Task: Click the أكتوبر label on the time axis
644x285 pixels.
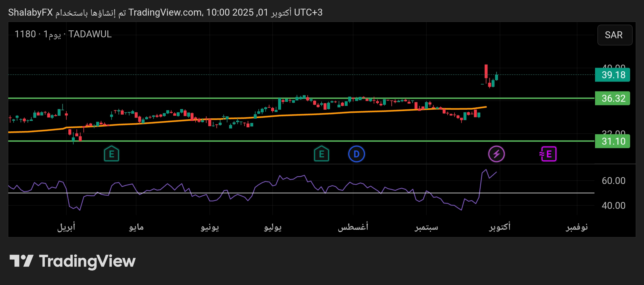Action: tap(500, 227)
